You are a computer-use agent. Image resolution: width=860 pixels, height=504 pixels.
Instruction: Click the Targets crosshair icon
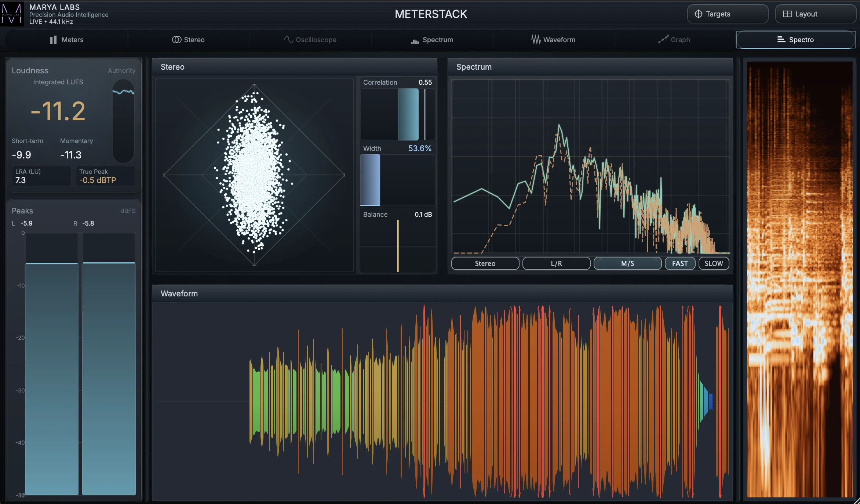click(x=698, y=14)
